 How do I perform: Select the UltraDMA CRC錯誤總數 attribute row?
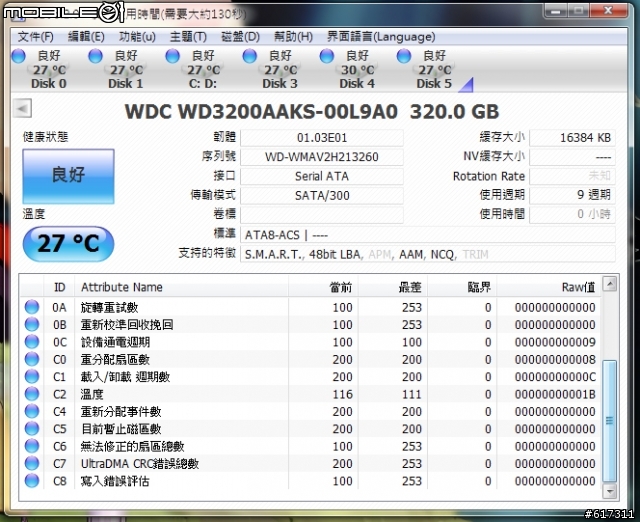click(x=310, y=463)
